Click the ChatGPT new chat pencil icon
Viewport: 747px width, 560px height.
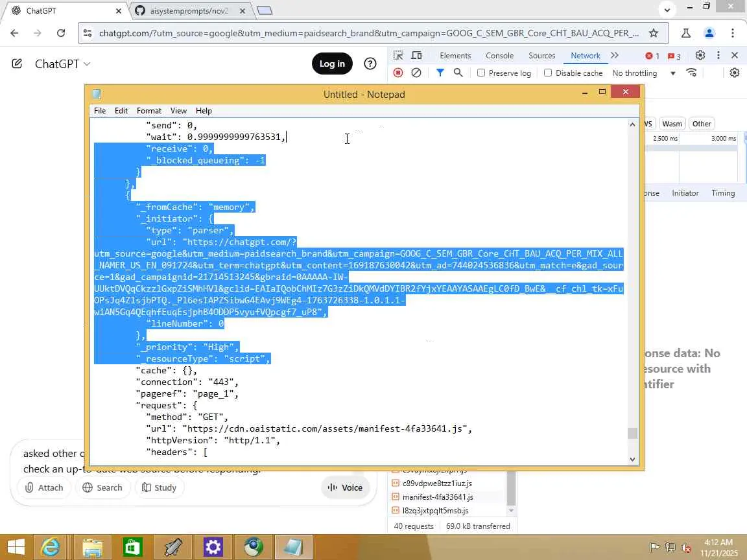(17, 64)
